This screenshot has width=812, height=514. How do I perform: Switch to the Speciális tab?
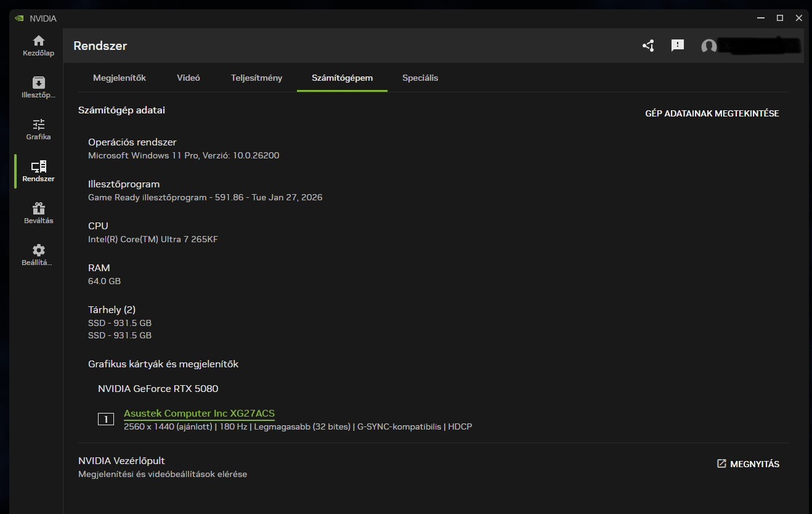coord(420,78)
